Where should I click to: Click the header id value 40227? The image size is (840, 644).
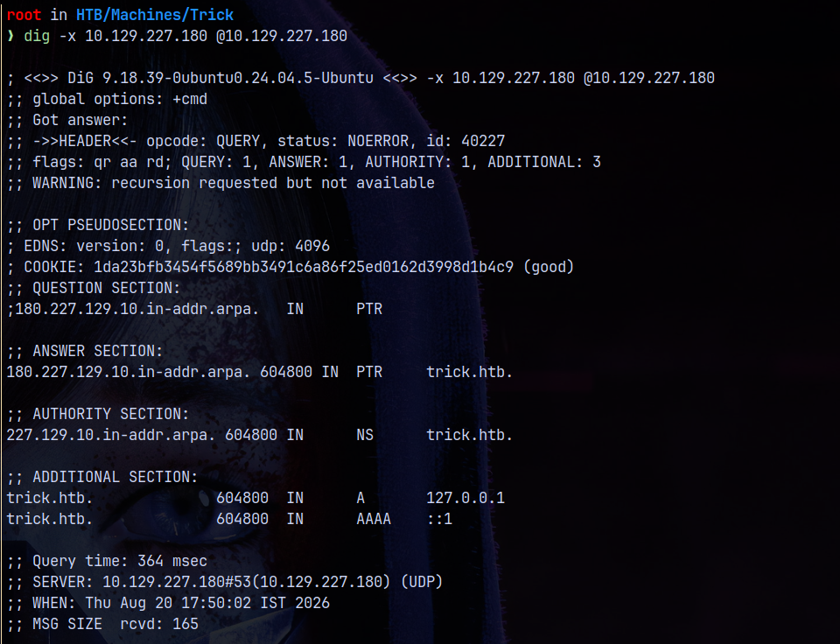(483, 141)
